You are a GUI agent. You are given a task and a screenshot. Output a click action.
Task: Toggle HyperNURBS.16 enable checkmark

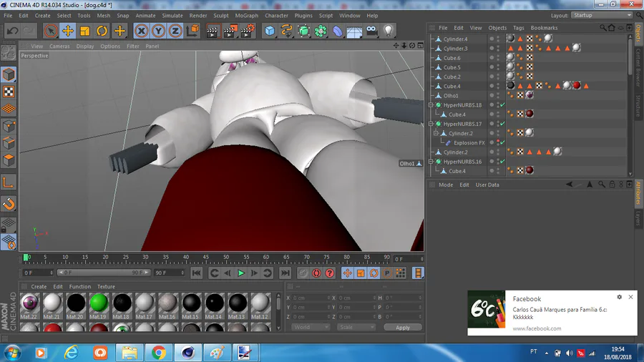click(502, 162)
